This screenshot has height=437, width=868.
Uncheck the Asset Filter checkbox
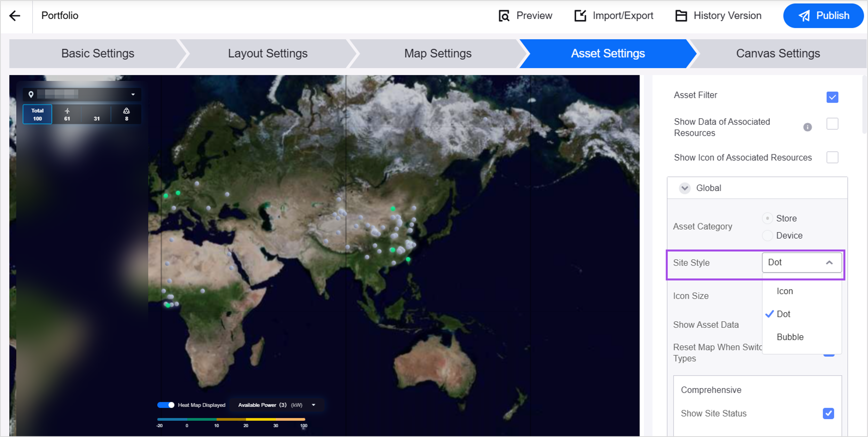tap(832, 97)
